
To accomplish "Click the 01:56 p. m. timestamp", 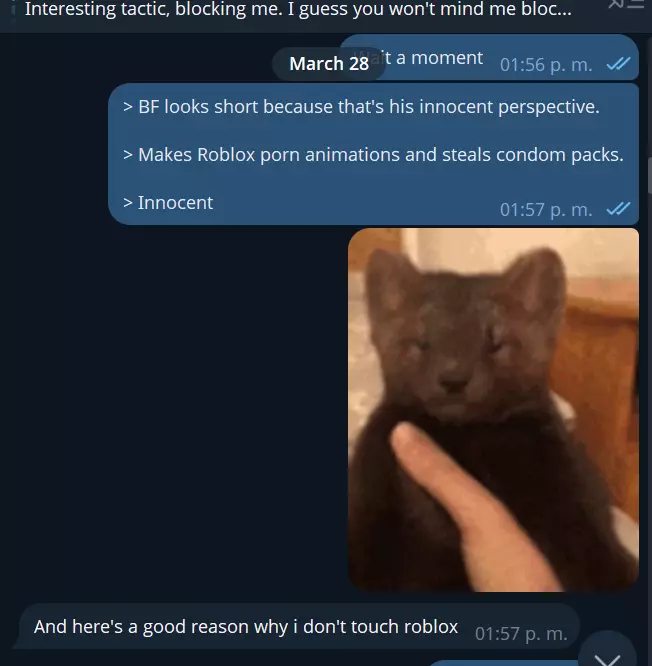I will tap(546, 65).
